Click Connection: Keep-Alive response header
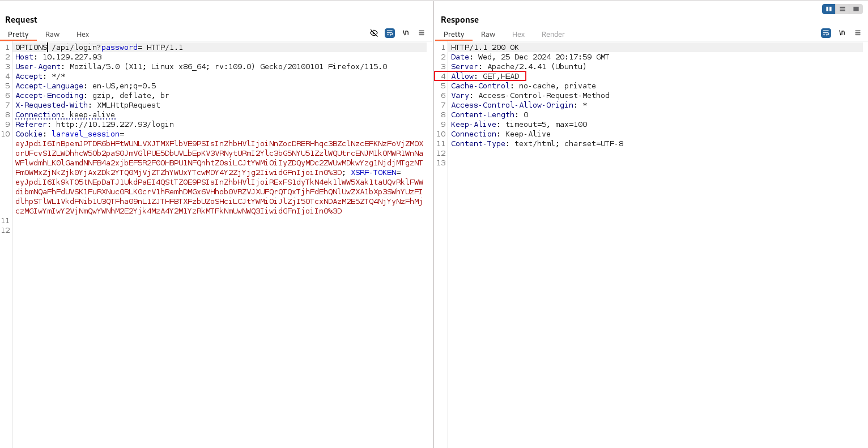Screen dimensions: 868x448 point(501,134)
